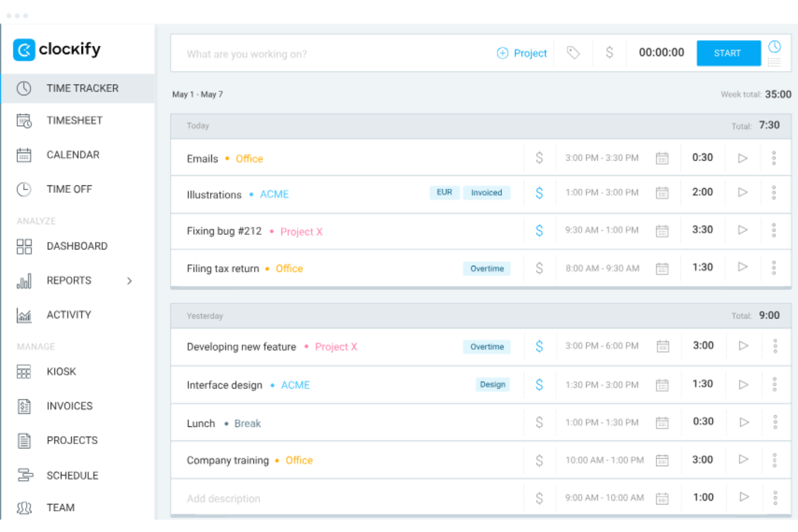
Task: Toggle billable status for Illustrations entry
Action: pos(539,192)
